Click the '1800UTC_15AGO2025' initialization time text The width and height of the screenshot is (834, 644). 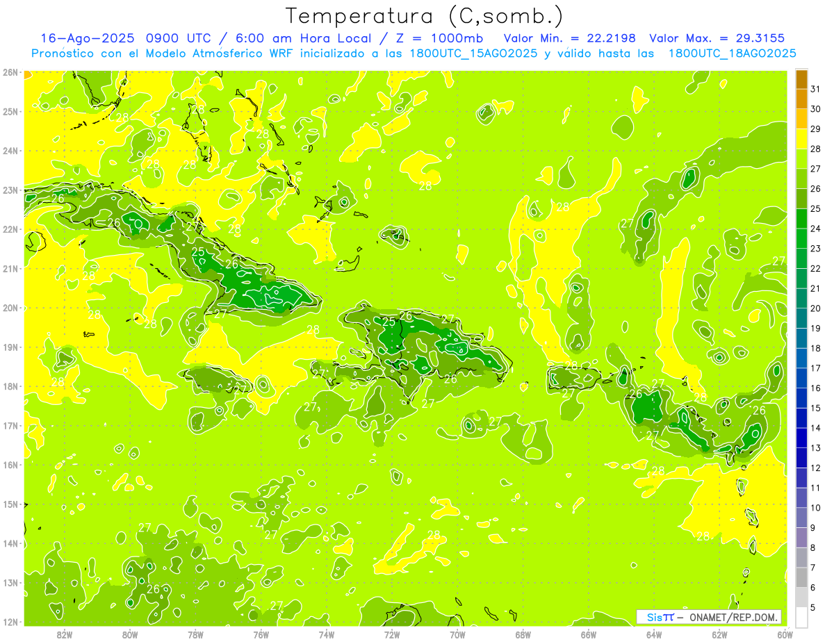471,53
